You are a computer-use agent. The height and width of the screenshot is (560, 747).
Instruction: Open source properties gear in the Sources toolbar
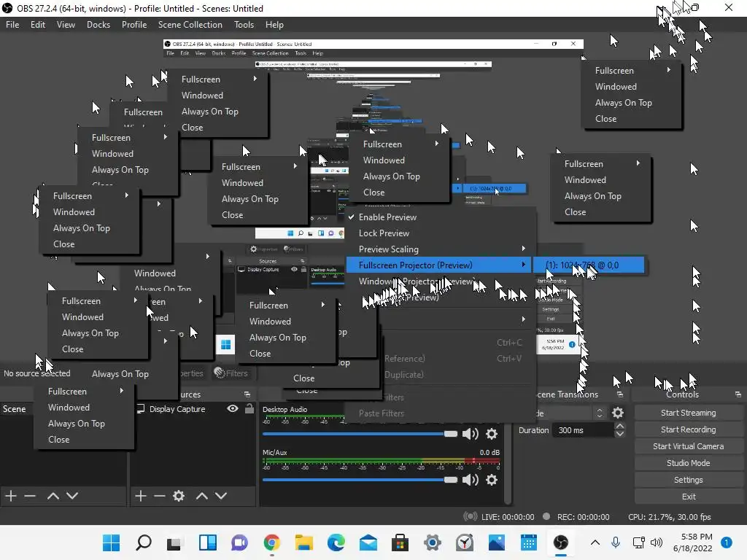click(179, 496)
